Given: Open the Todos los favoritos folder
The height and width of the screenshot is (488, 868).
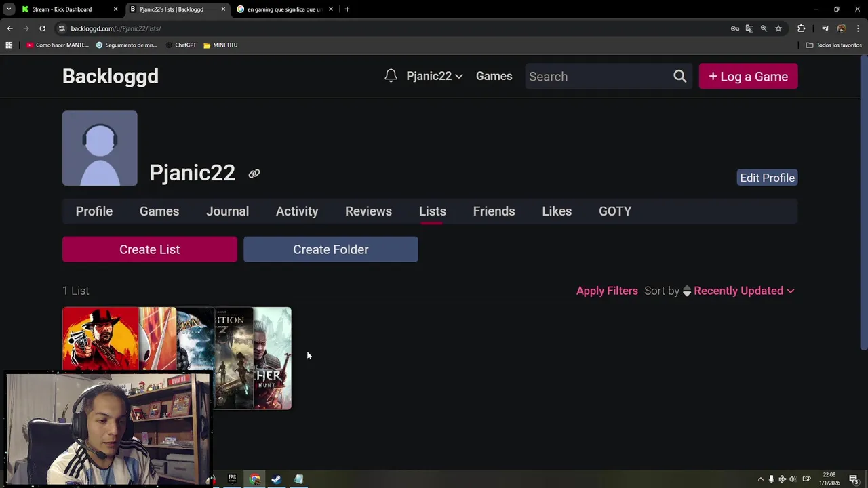Looking at the screenshot, I should [833, 45].
